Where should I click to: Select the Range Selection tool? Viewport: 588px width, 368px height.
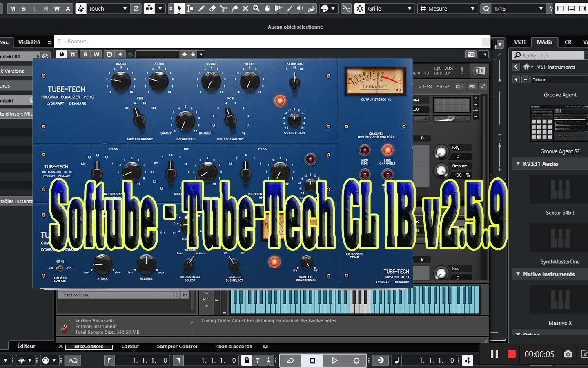[x=190, y=9]
